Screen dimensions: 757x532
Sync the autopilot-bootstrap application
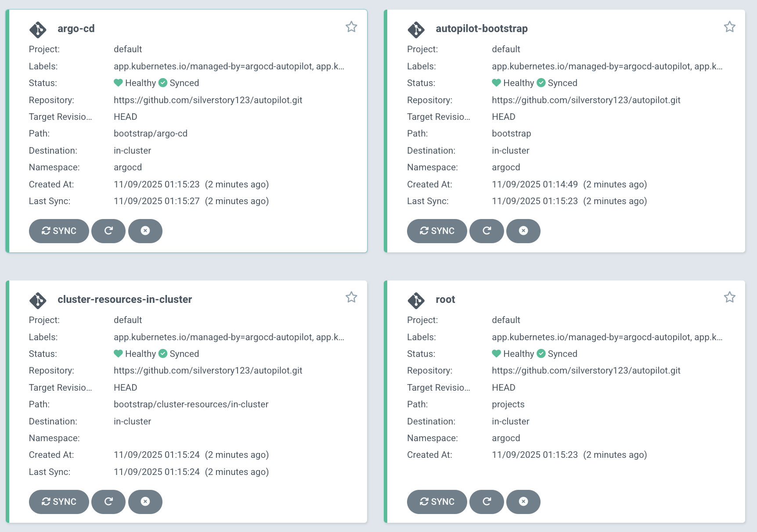coord(437,231)
